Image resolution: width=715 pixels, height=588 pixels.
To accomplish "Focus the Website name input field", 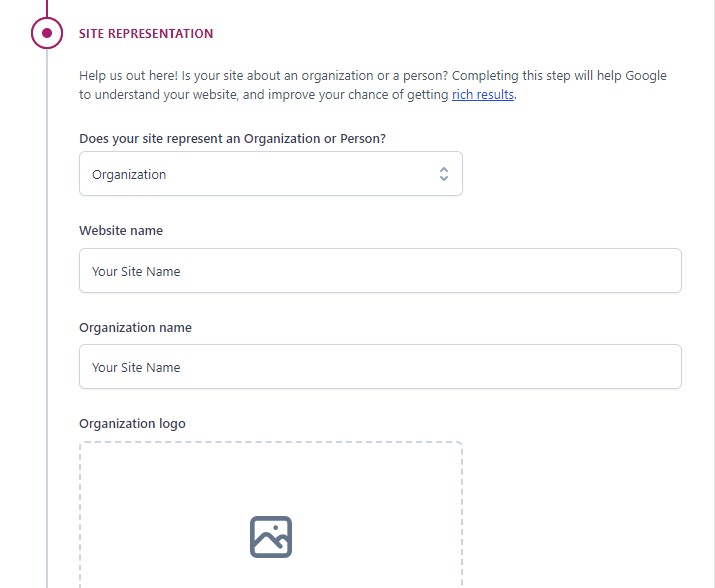I will 380,271.
